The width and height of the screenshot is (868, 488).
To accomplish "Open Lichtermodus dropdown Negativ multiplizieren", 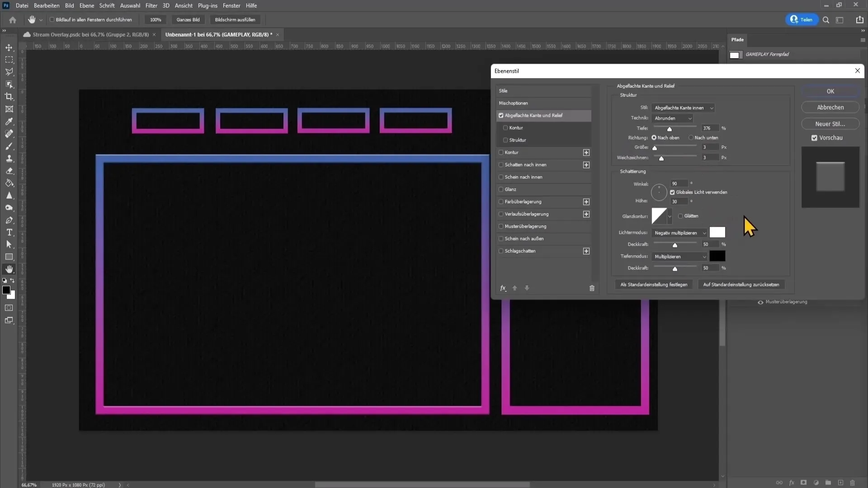I will pos(679,233).
